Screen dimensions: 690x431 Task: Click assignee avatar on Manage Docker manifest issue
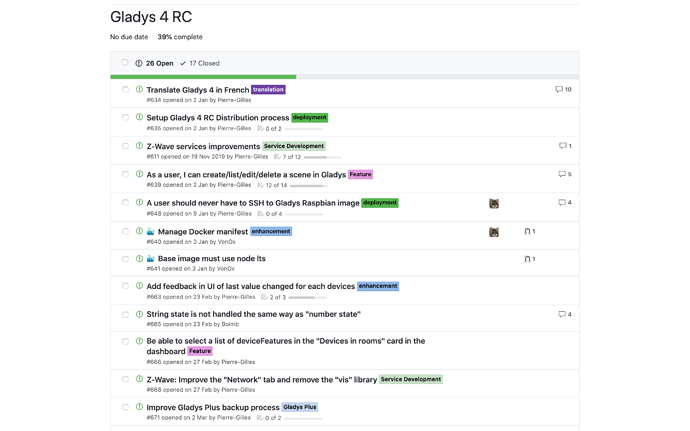[x=494, y=232]
